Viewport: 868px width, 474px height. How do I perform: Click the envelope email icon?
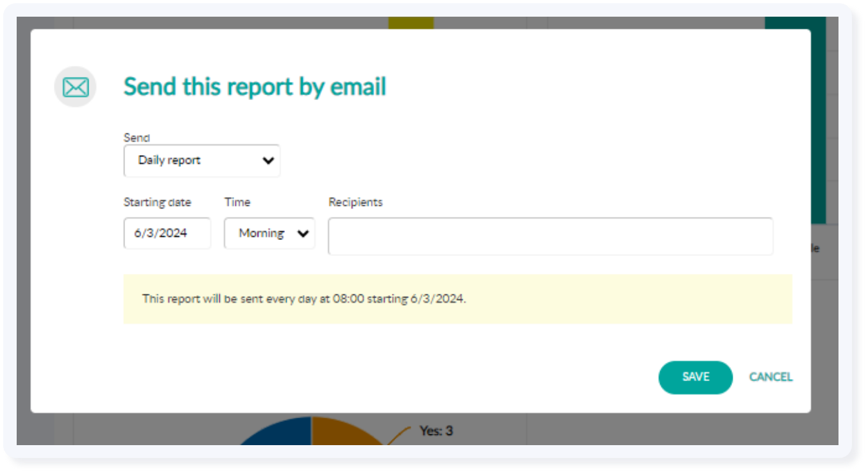(75, 87)
